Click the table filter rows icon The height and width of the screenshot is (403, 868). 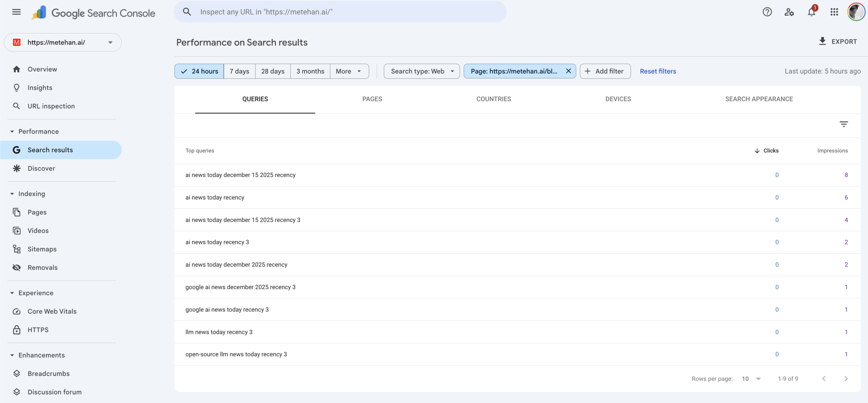[x=844, y=124]
